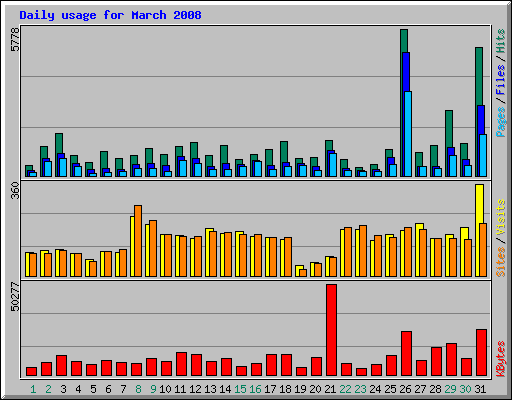Image resolution: width=512 pixels, height=400 pixels.
Task: Click day label 16 on the x-axis
Action: click(255, 389)
